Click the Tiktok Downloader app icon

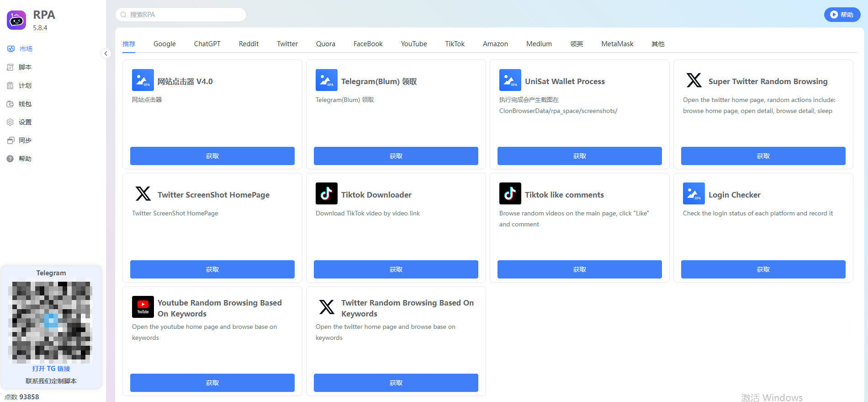pyautogui.click(x=326, y=193)
